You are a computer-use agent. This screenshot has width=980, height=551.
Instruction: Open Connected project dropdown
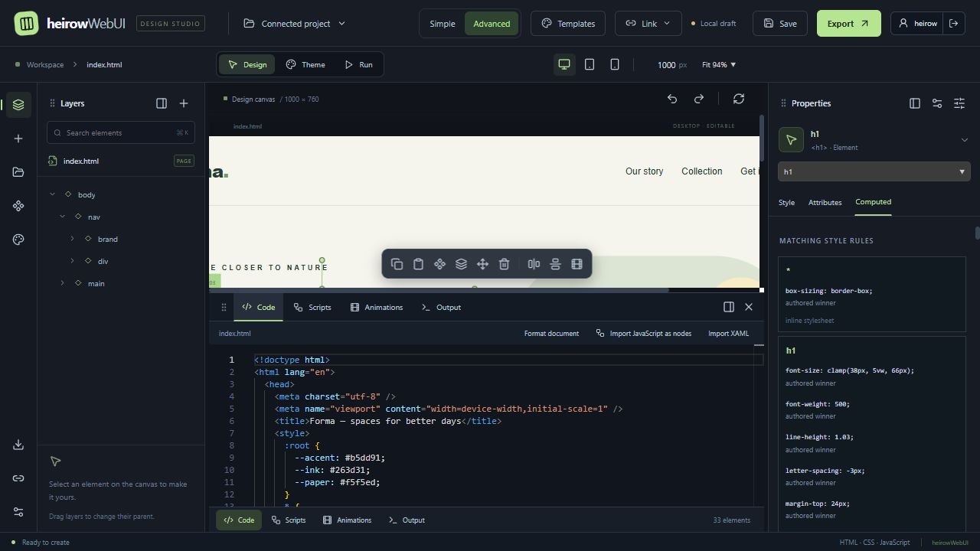click(294, 24)
